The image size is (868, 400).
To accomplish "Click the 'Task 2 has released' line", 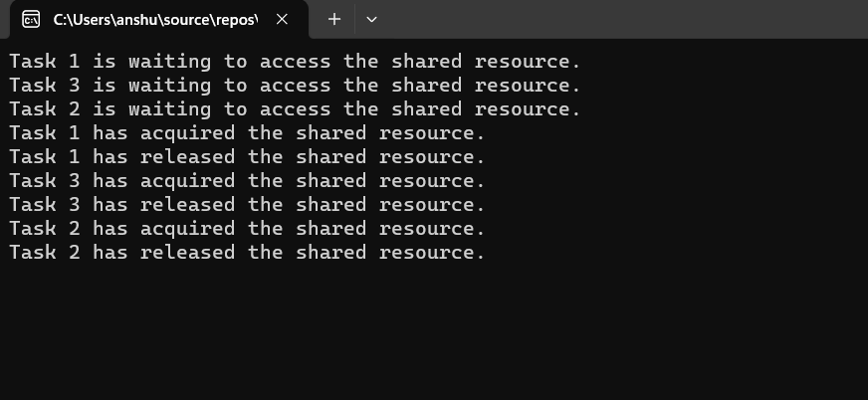I will [x=247, y=252].
